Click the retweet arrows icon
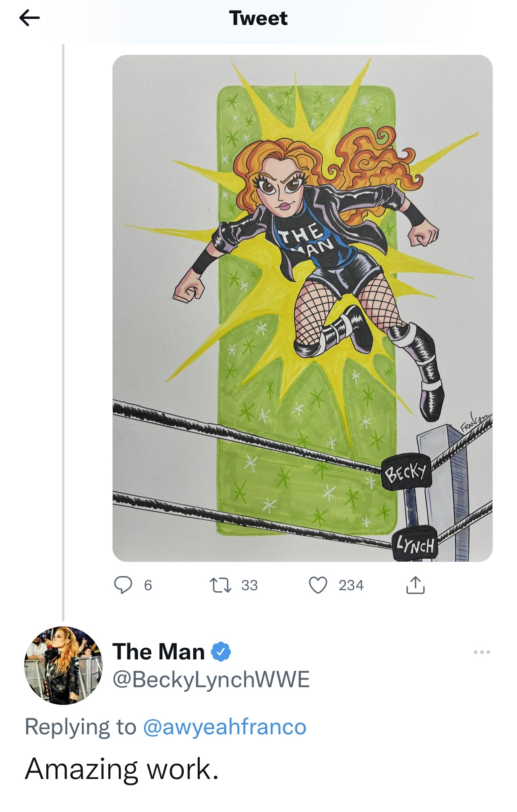Viewport: 517px width, 812px height. pyautogui.click(x=221, y=585)
